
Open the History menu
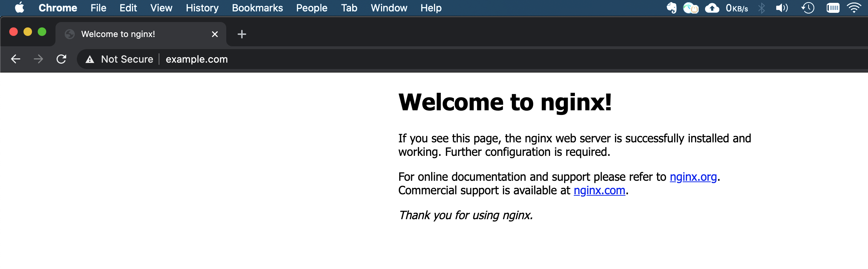click(202, 8)
